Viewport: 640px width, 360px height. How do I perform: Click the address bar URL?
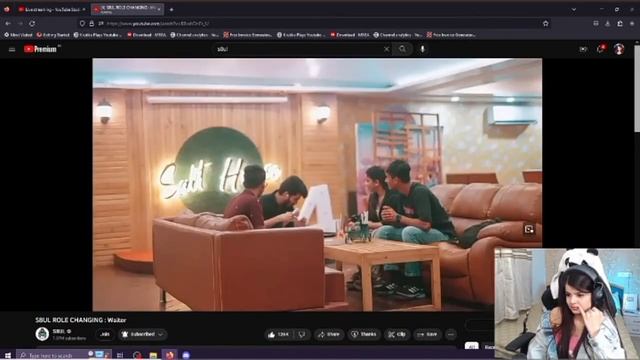[158, 24]
